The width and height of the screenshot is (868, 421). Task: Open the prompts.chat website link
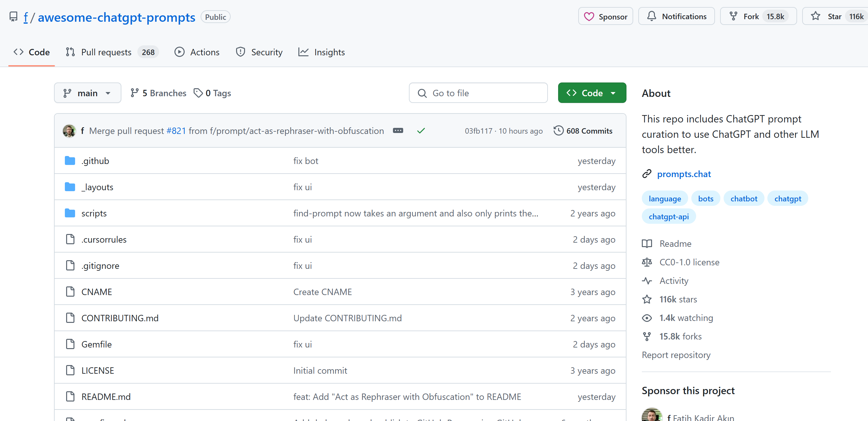(684, 174)
